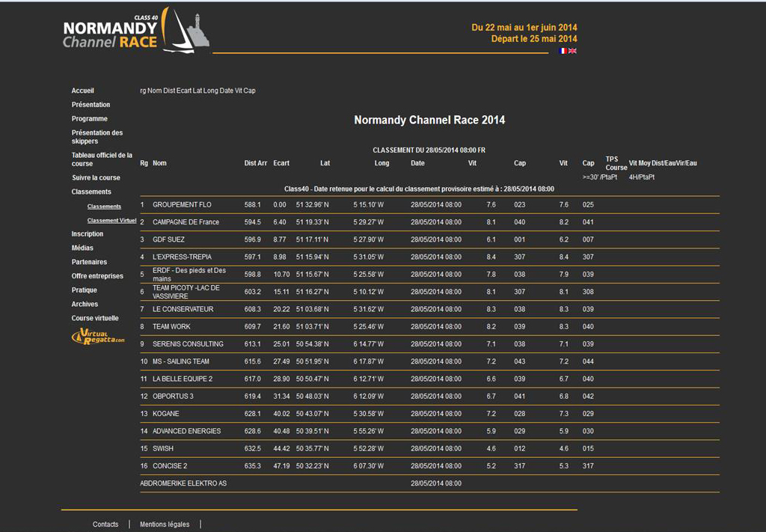Select the GROUPEMENT FLO ranking row
Image resolution: width=766 pixels, height=532 pixels.
click(x=182, y=205)
